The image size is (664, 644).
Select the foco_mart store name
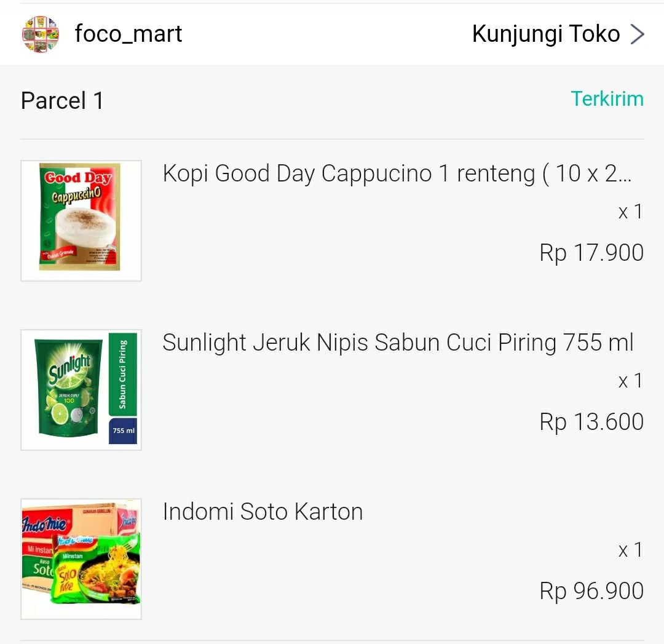128,34
